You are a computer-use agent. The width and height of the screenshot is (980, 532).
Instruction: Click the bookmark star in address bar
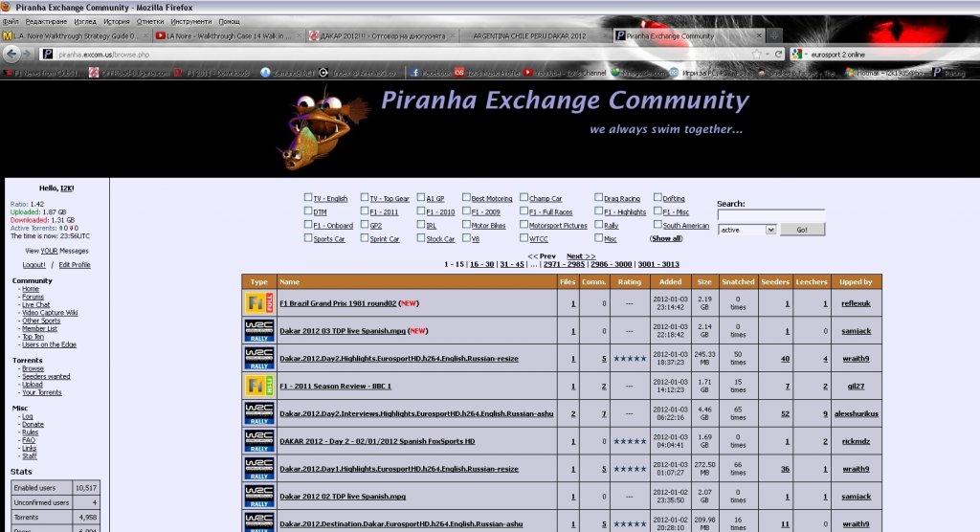pyautogui.click(x=757, y=55)
